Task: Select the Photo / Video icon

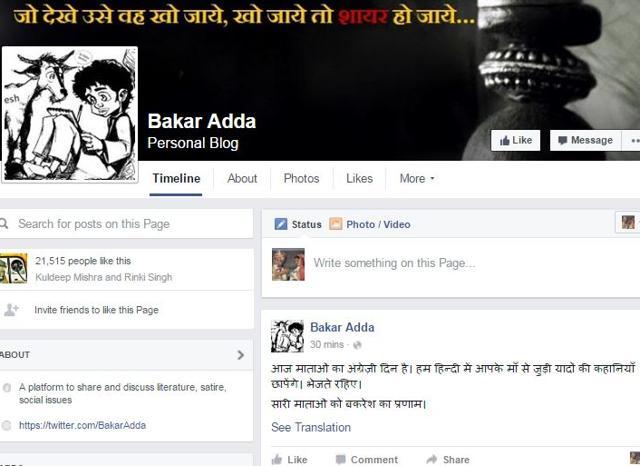Action: coord(336,224)
